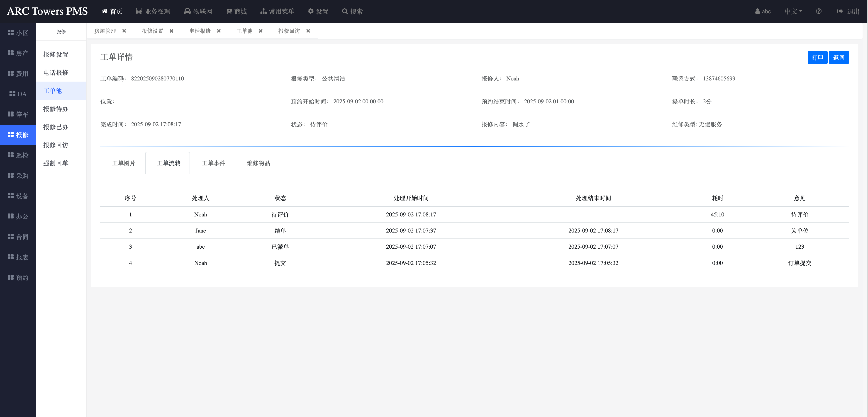Close the 电话报修 tab via X icon
The image size is (868, 417).
click(x=219, y=31)
